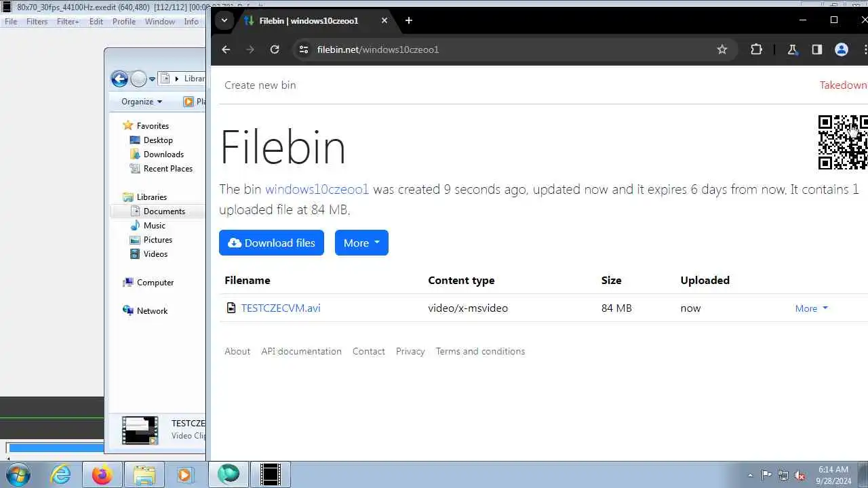Toggle Chrome side panel icon

(816, 49)
